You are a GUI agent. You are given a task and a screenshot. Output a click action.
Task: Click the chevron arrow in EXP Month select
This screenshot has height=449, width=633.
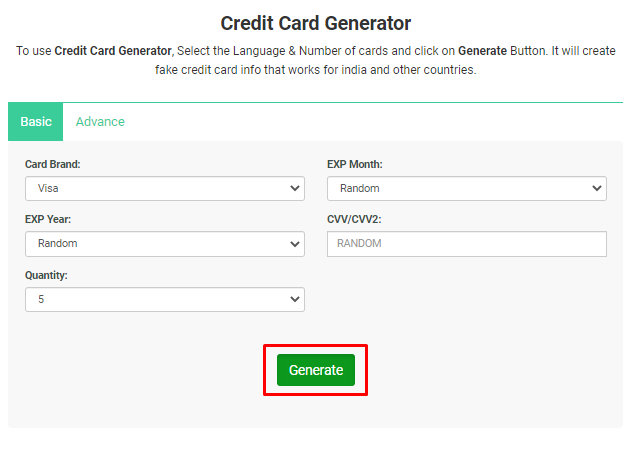pyautogui.click(x=597, y=189)
